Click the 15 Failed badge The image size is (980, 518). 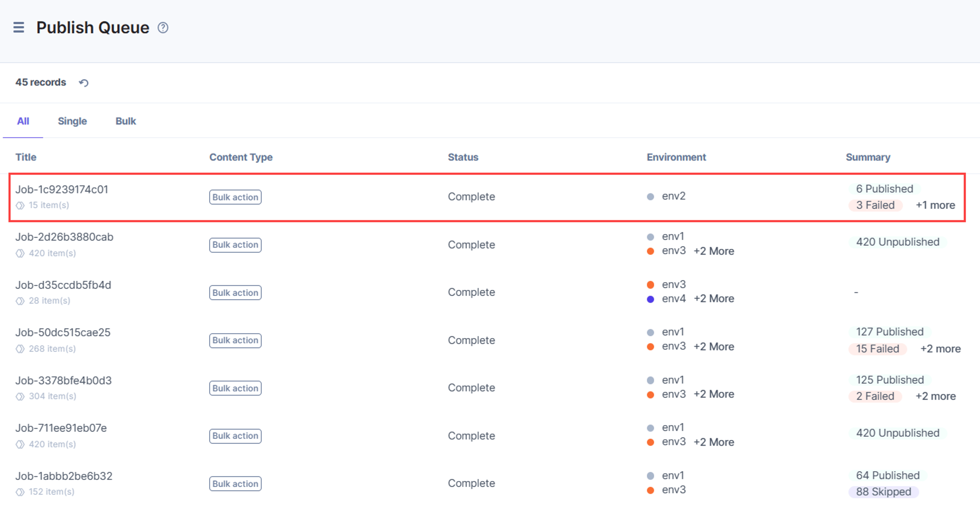(878, 349)
